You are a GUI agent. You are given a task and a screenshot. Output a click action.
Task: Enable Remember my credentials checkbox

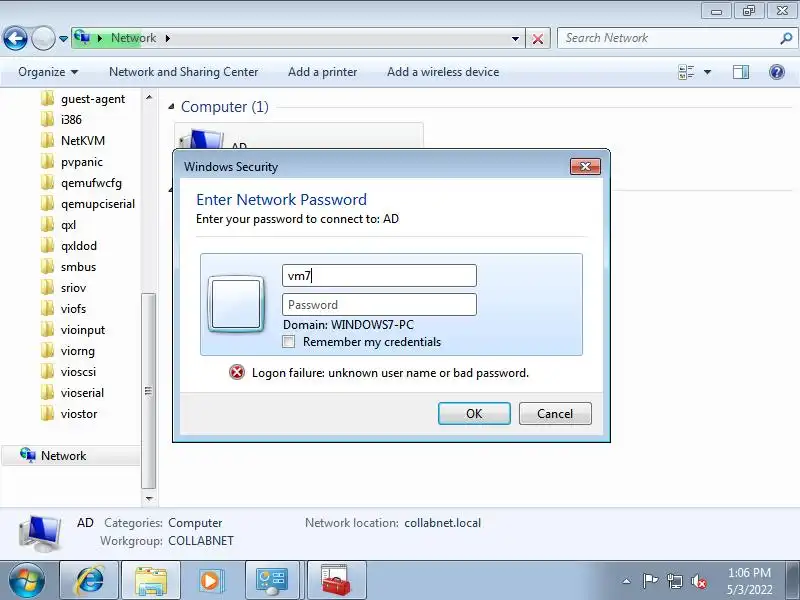click(x=289, y=342)
